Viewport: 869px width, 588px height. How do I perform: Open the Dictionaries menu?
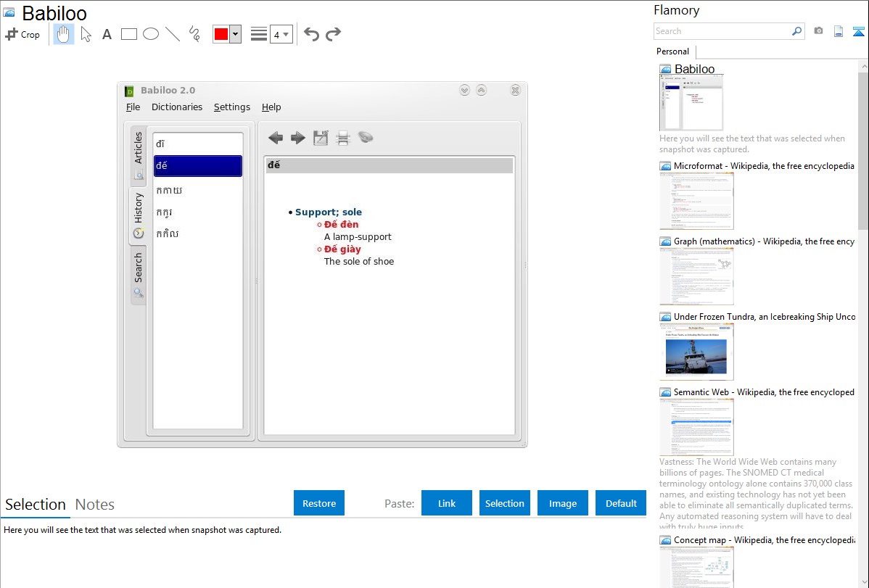[x=177, y=107]
